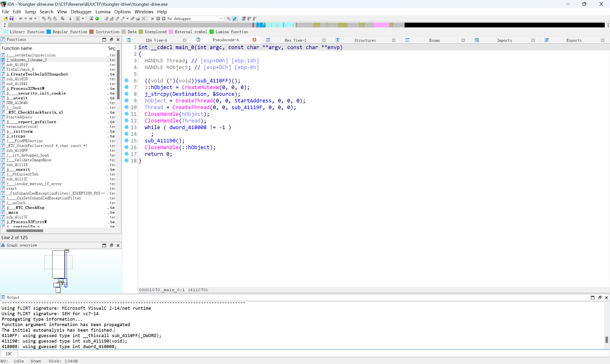Image resolution: width=610 pixels, height=364 pixels.
Task: Click the boxed letter A toolbar icon
Action: (x=78, y=19)
